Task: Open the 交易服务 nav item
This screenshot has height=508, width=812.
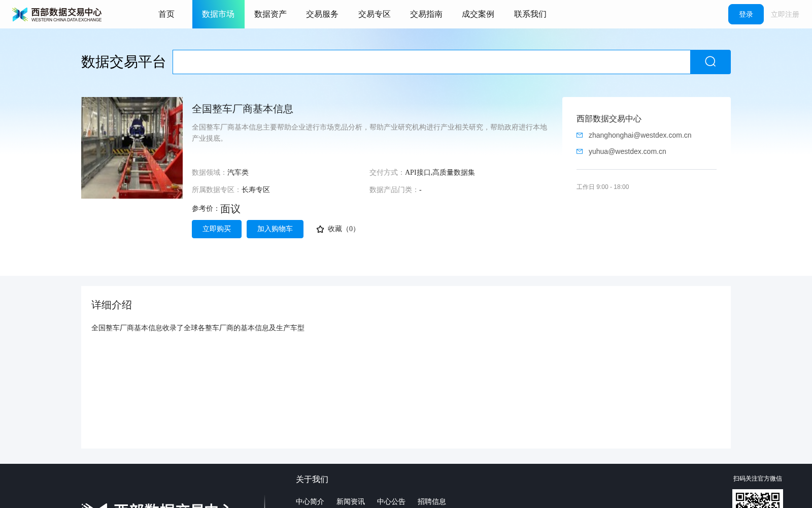Action: tap(322, 14)
